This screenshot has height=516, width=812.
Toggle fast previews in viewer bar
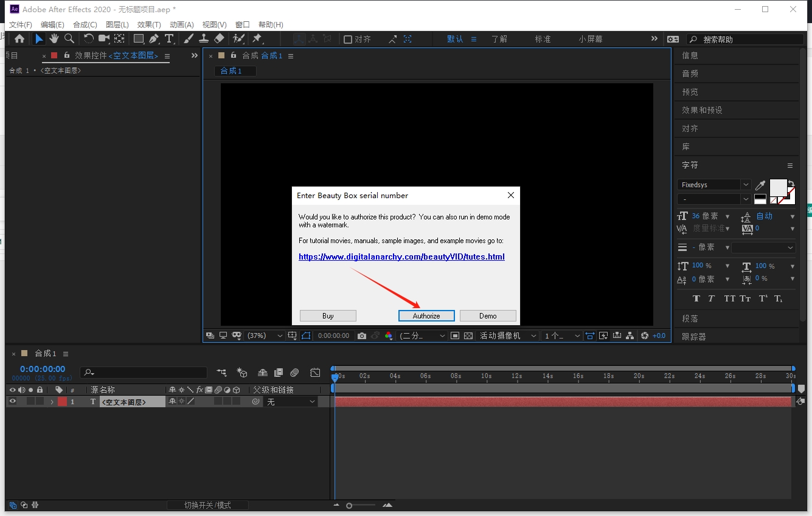tap(603, 335)
